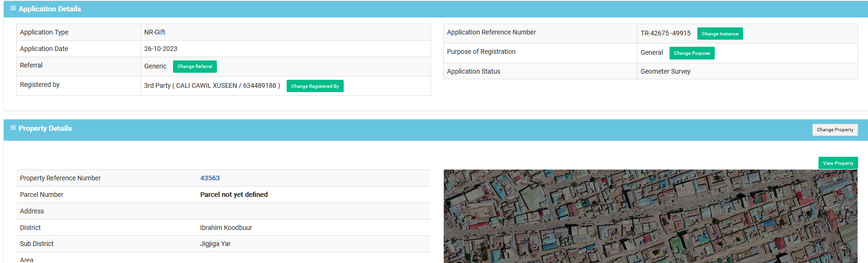
Task: Click the Referral label
Action: (31, 65)
